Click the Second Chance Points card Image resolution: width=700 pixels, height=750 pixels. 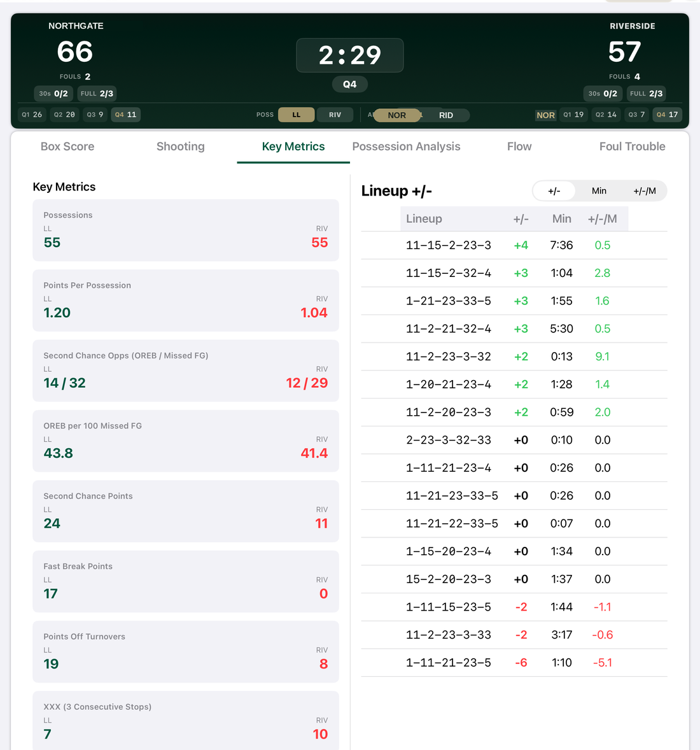click(186, 511)
